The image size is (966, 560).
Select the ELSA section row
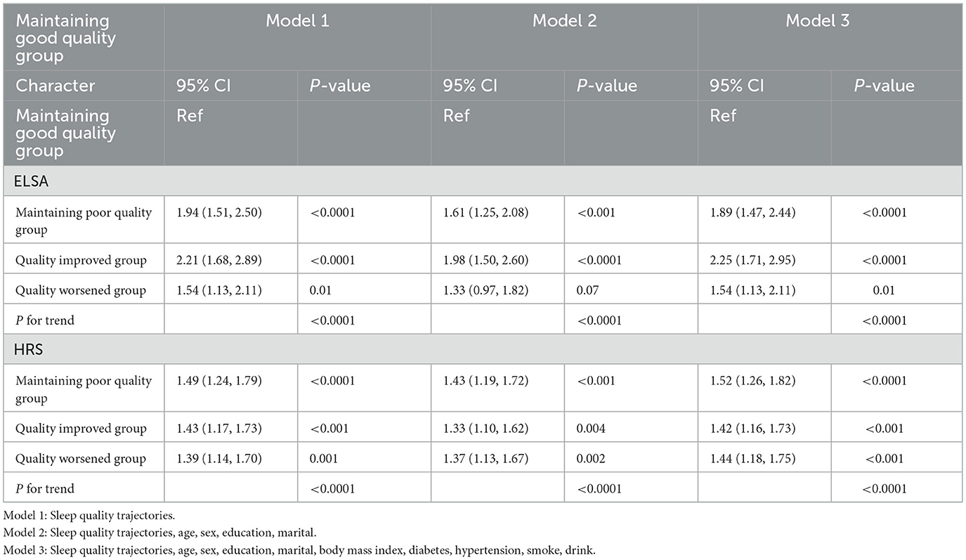(x=483, y=180)
